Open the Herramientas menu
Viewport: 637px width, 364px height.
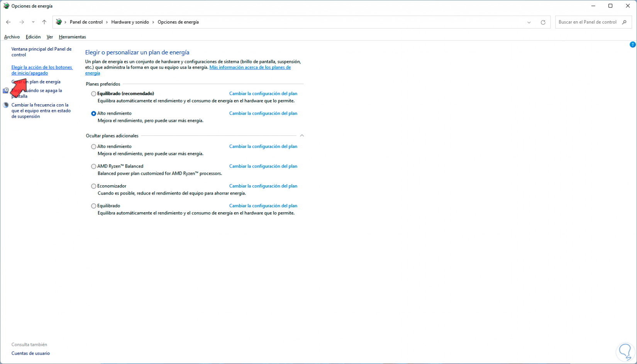click(73, 37)
